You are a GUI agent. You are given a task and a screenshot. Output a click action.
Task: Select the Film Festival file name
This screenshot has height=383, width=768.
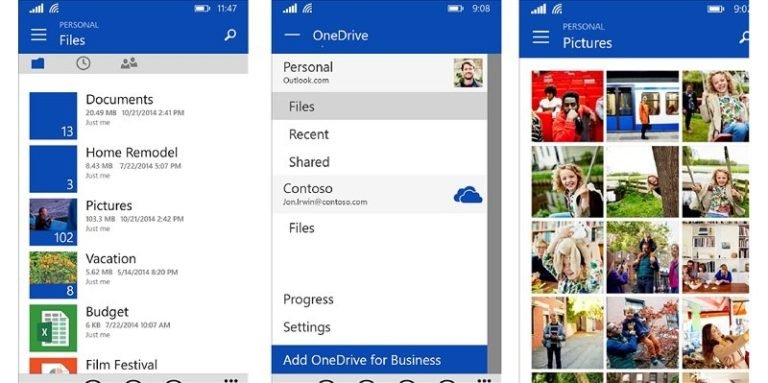pos(121,364)
